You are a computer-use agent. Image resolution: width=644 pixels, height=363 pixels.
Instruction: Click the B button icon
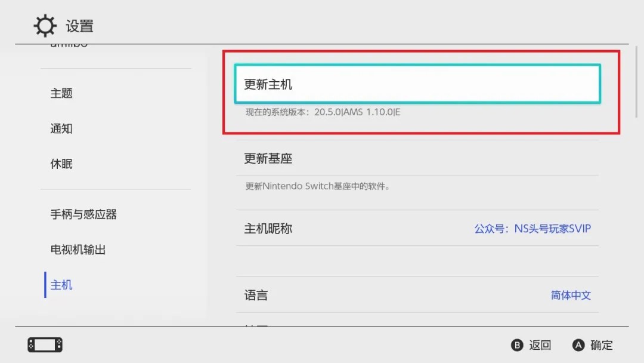517,345
